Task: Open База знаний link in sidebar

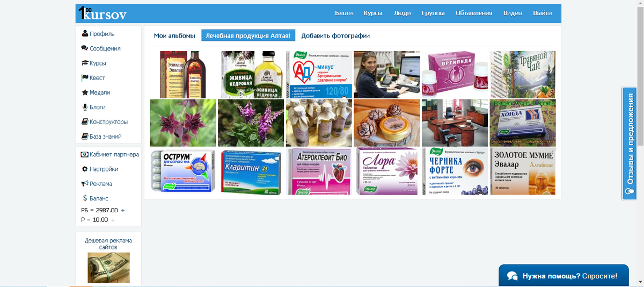Action: tap(106, 137)
